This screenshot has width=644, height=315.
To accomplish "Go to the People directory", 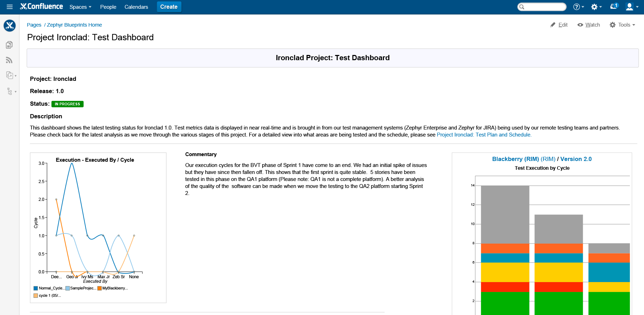I will click(108, 7).
